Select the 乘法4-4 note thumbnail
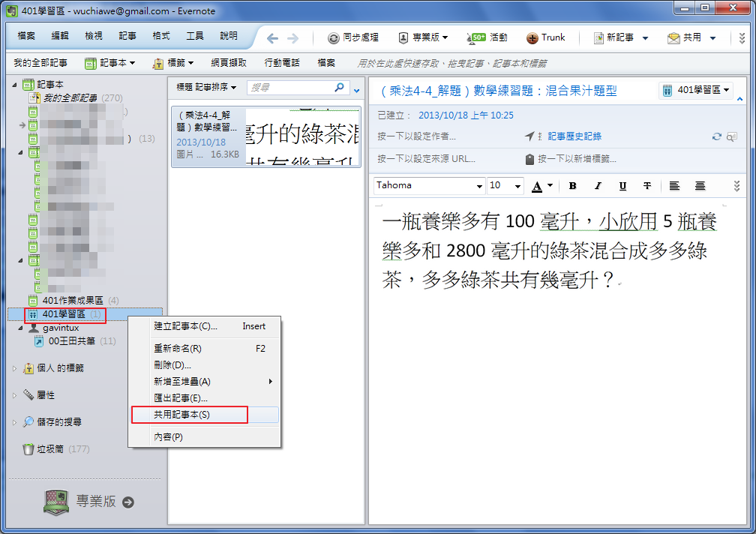 tap(265, 136)
